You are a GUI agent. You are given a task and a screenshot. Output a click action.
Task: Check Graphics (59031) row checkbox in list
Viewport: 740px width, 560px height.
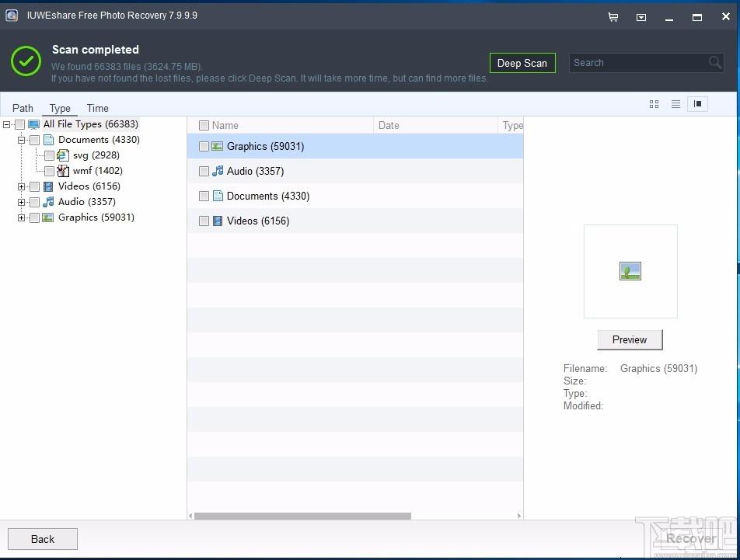(x=204, y=147)
